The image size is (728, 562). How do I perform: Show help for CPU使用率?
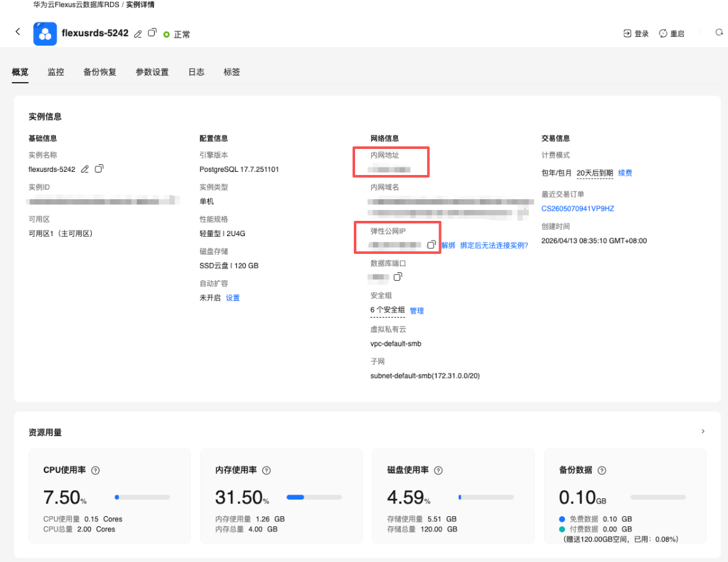point(95,470)
